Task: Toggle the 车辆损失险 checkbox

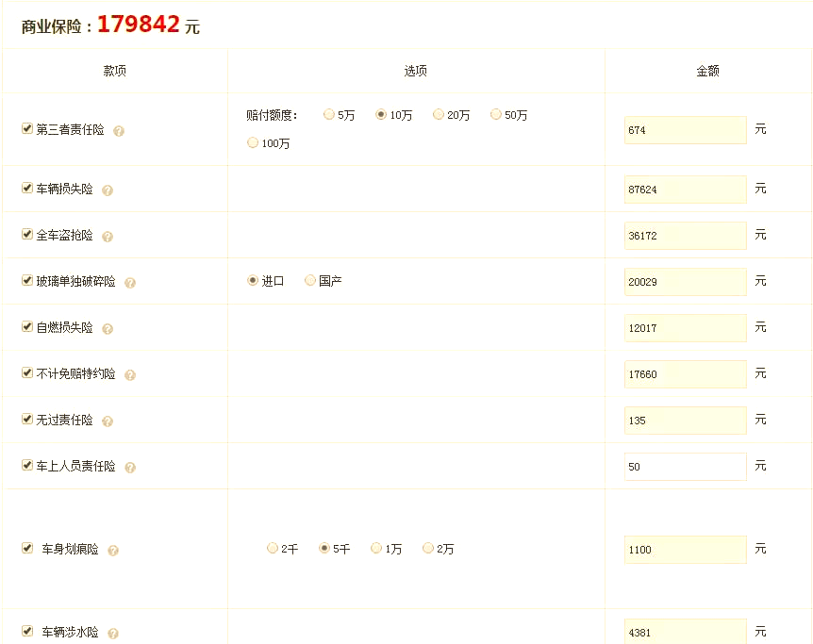Action: [27, 188]
